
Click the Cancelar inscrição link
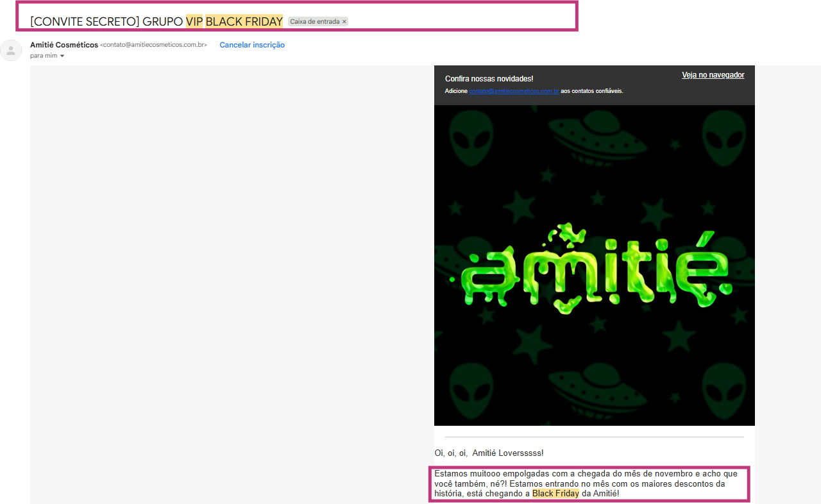252,45
